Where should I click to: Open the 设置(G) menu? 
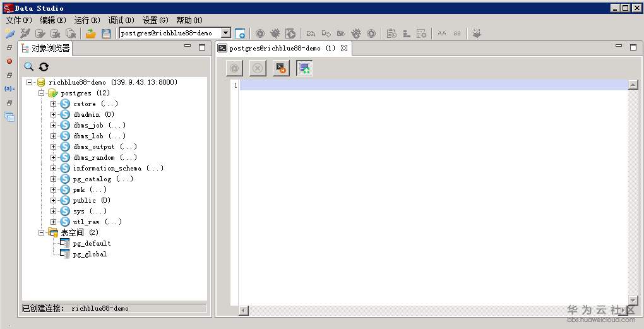[155, 20]
